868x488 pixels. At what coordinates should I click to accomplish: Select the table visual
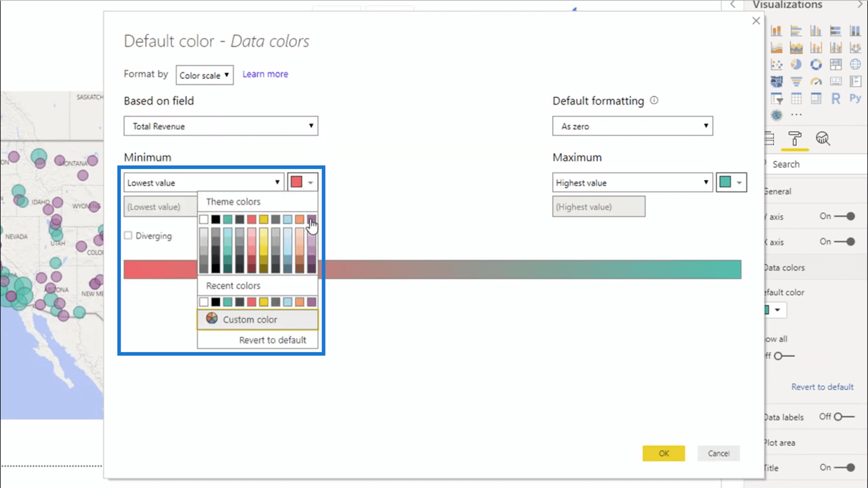[x=796, y=98]
